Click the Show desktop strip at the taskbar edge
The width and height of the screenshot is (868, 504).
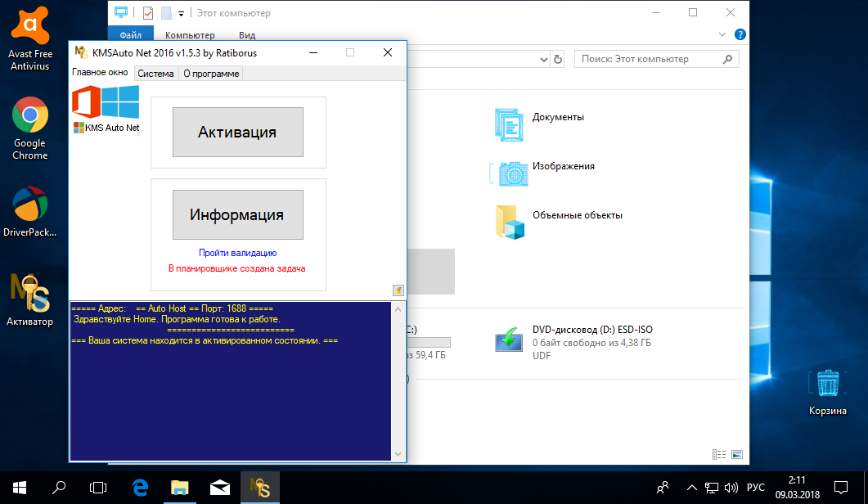pyautogui.click(x=866, y=488)
